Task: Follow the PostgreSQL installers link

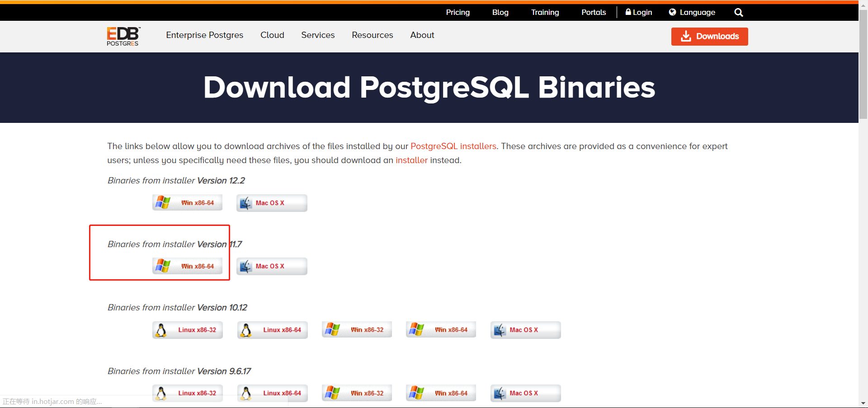Action: [453, 146]
